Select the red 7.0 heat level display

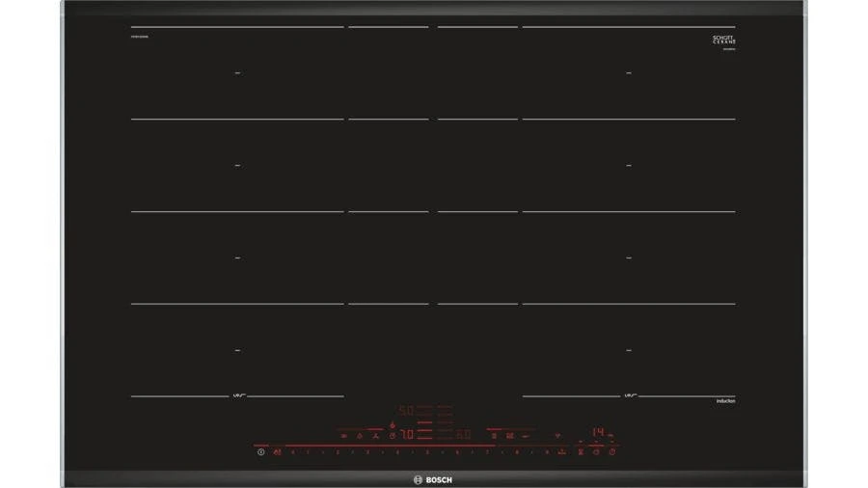408,435
